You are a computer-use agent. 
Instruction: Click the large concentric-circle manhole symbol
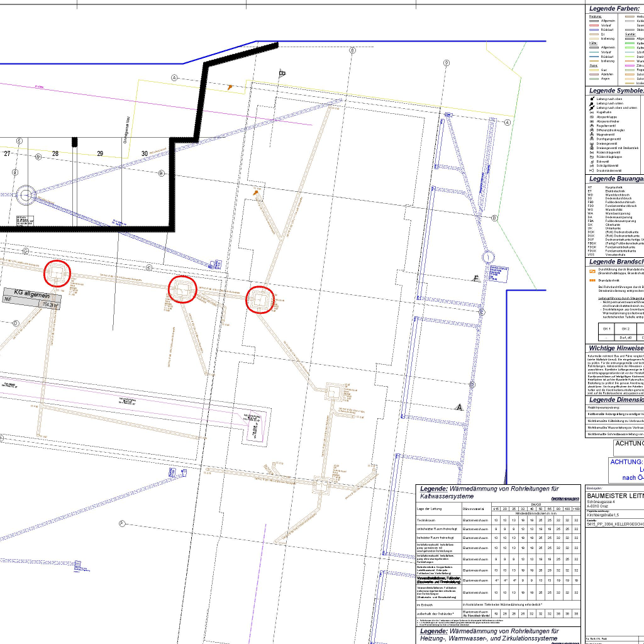click(26, 195)
